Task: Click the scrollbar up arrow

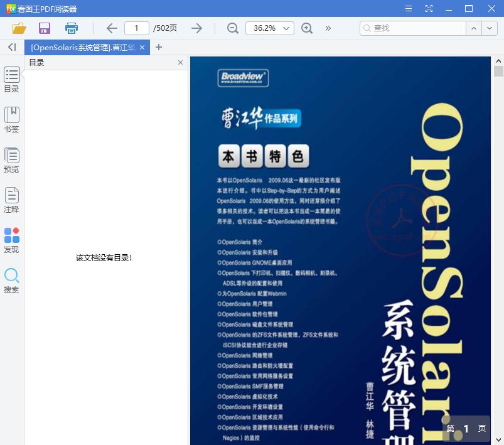Action: click(x=498, y=60)
